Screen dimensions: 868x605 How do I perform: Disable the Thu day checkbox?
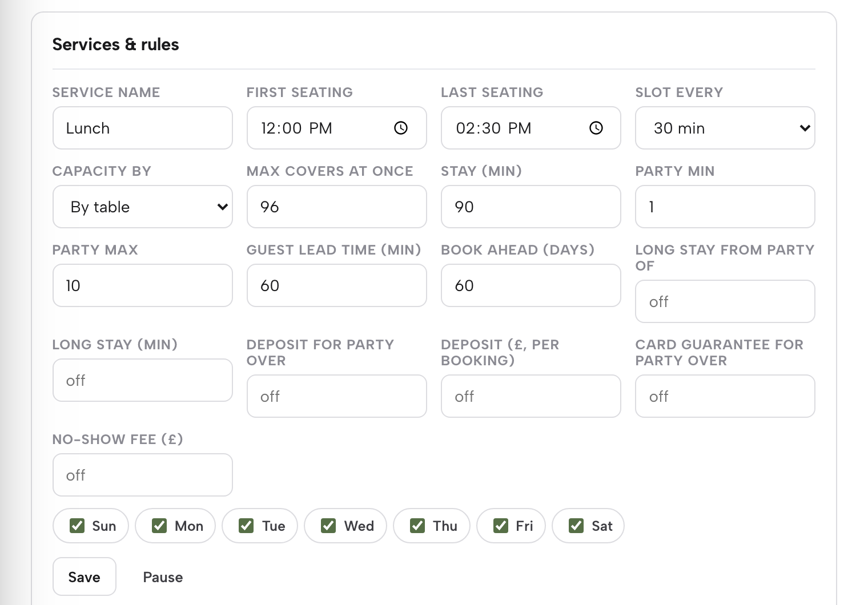coord(417,526)
